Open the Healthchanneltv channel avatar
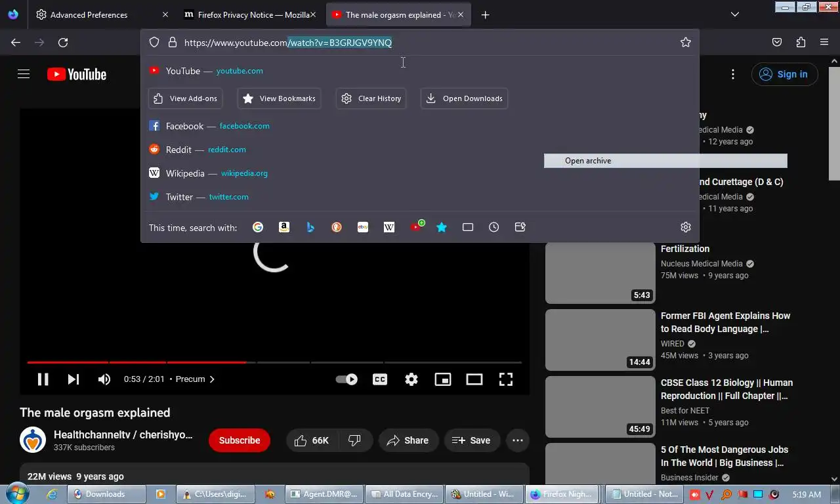The width and height of the screenshot is (840, 504). click(x=33, y=440)
